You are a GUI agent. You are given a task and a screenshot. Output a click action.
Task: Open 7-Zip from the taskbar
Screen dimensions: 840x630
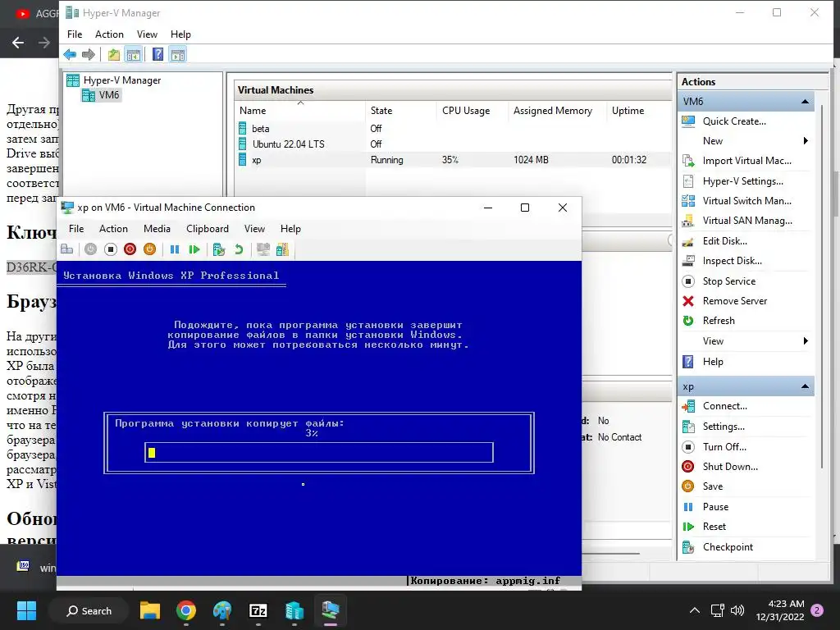pos(258,610)
